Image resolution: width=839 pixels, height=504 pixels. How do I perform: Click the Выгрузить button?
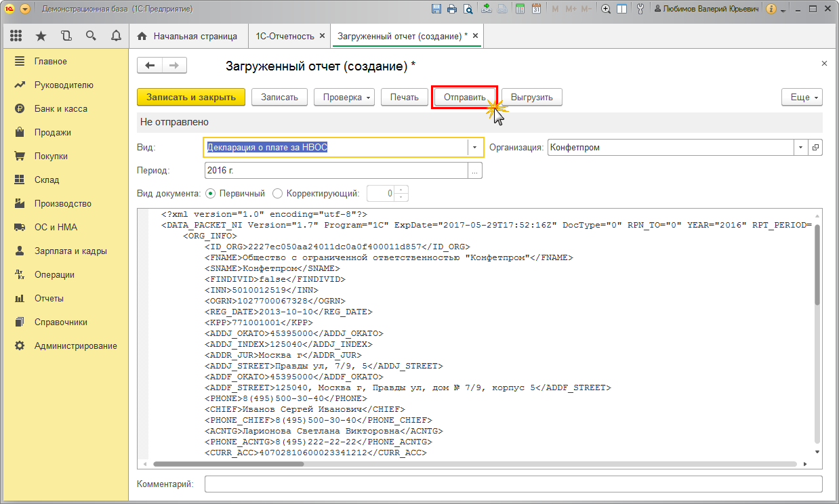[x=532, y=98]
